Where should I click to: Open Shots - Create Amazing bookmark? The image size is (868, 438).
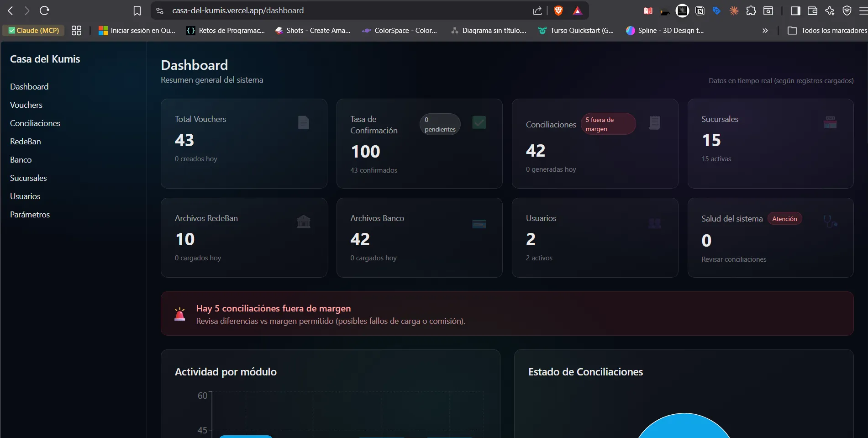(x=313, y=30)
